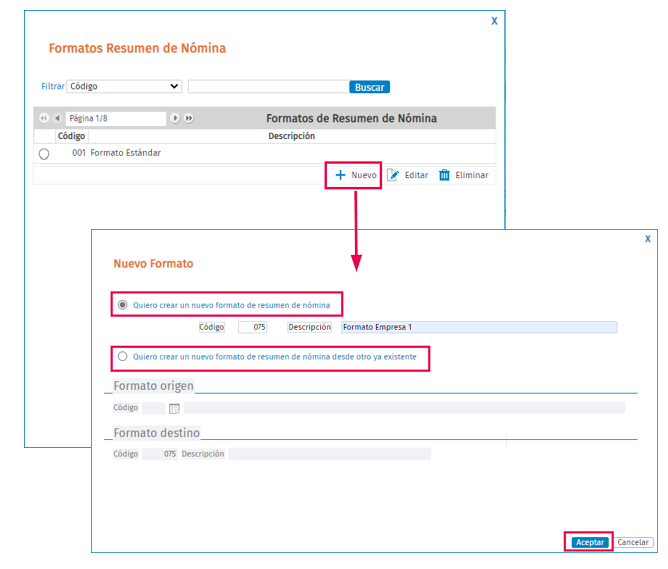This screenshot has height=569, width=668.
Task: Open the Filtrar Código dropdown
Action: pyautogui.click(x=124, y=86)
